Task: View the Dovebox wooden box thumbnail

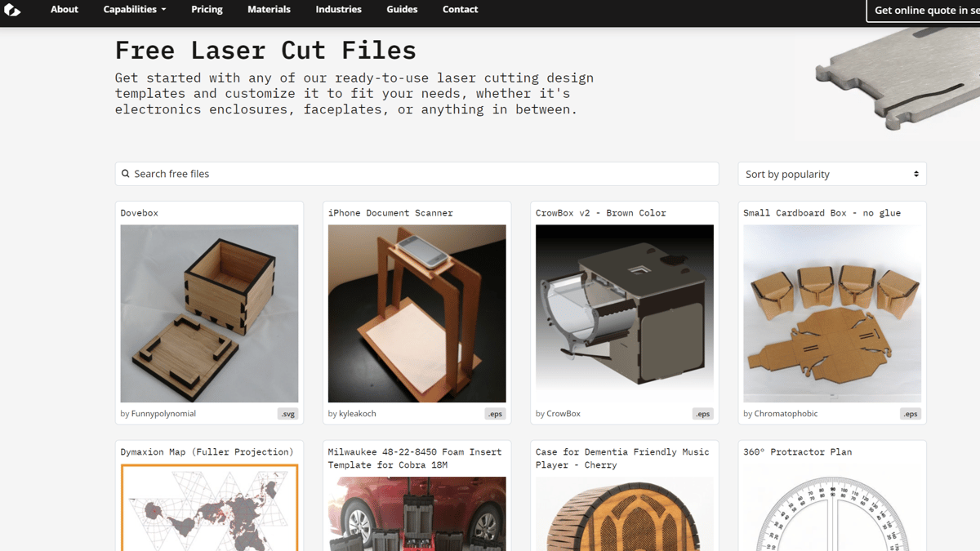Action: pyautogui.click(x=209, y=313)
